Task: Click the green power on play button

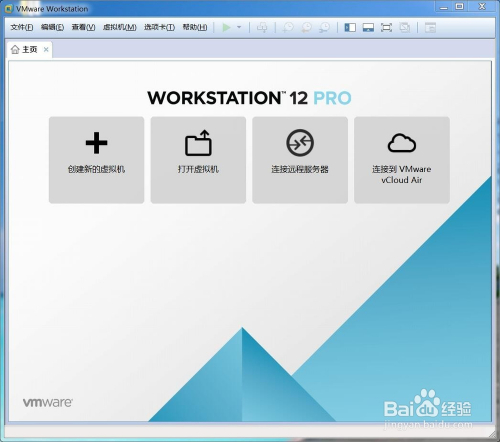Action: point(227,27)
